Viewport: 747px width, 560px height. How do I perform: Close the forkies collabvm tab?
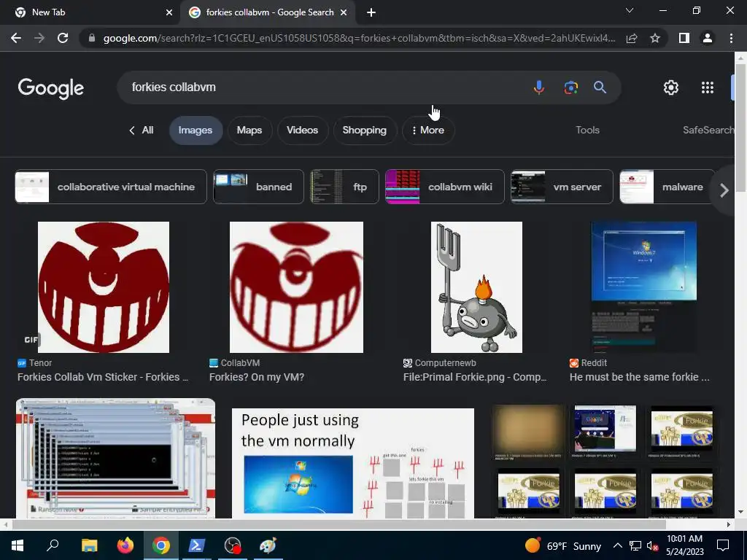click(x=344, y=12)
